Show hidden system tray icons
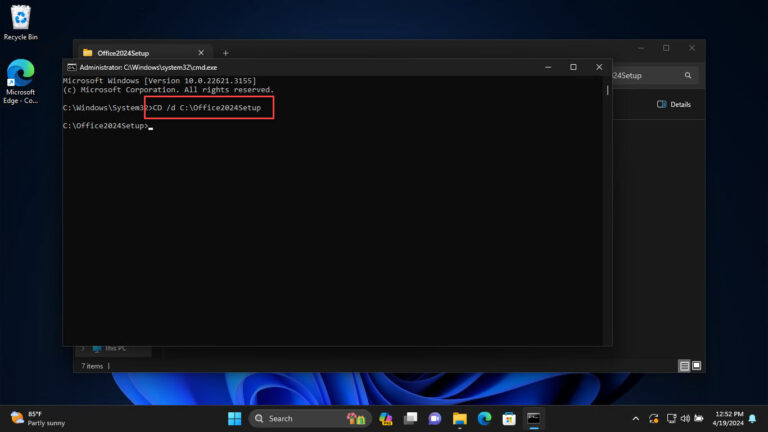Viewport: 768px width, 432px height. (x=636, y=418)
